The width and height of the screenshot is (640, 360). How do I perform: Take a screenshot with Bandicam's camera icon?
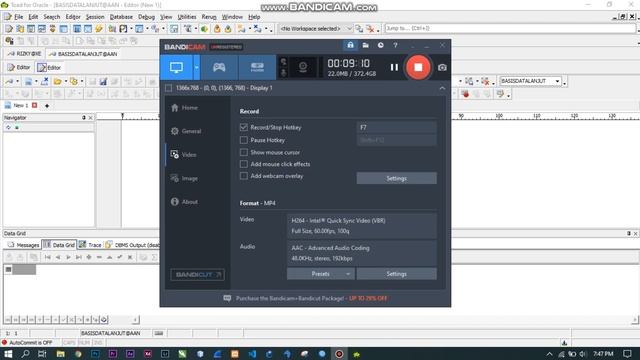coord(442,67)
